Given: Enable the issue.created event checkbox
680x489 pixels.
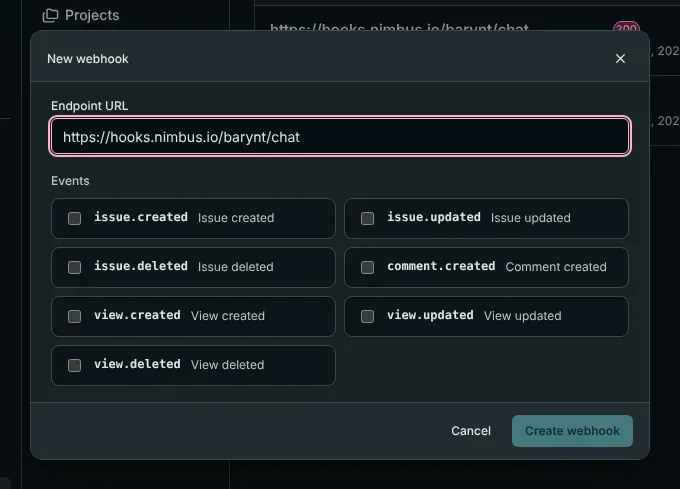Looking at the screenshot, I should tap(75, 218).
